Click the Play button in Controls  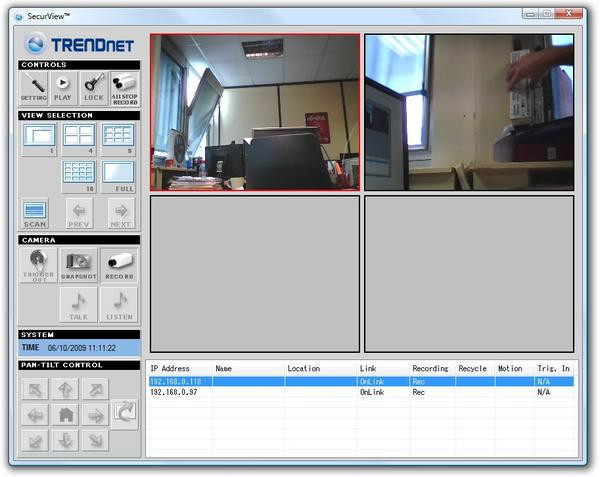63,88
